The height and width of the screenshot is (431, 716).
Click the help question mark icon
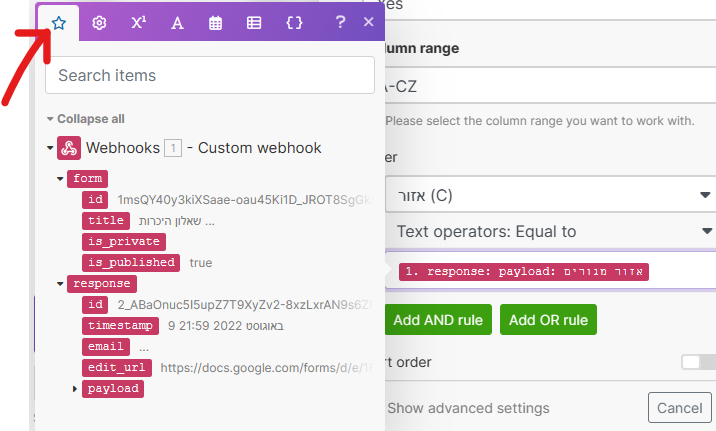(x=341, y=22)
